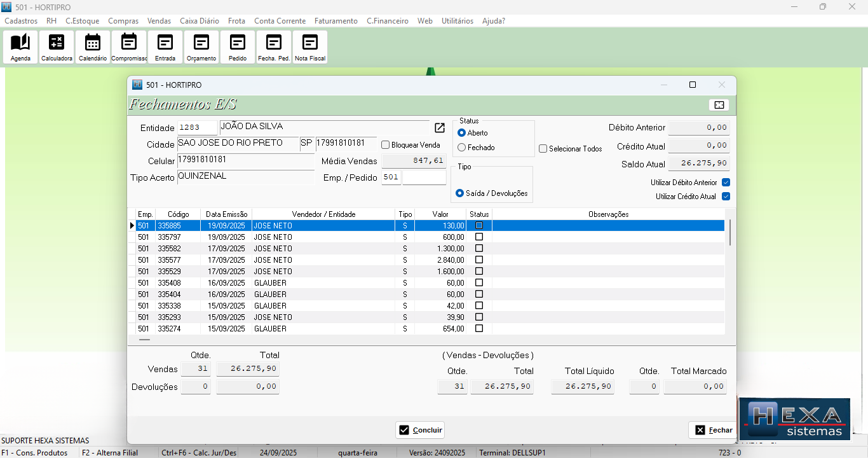The width and height of the screenshot is (868, 458).
Task: Tick status checkbox for code 335797 row
Action: tap(479, 237)
